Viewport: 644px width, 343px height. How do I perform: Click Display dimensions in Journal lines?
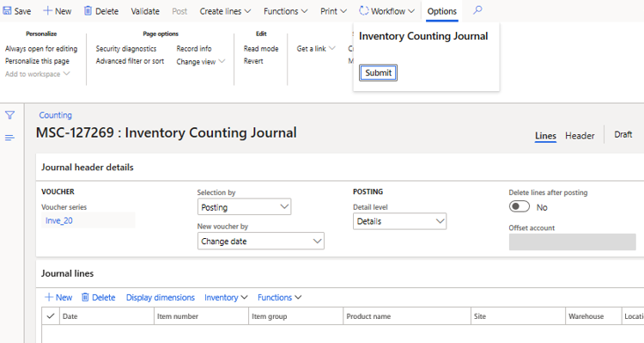[161, 297]
